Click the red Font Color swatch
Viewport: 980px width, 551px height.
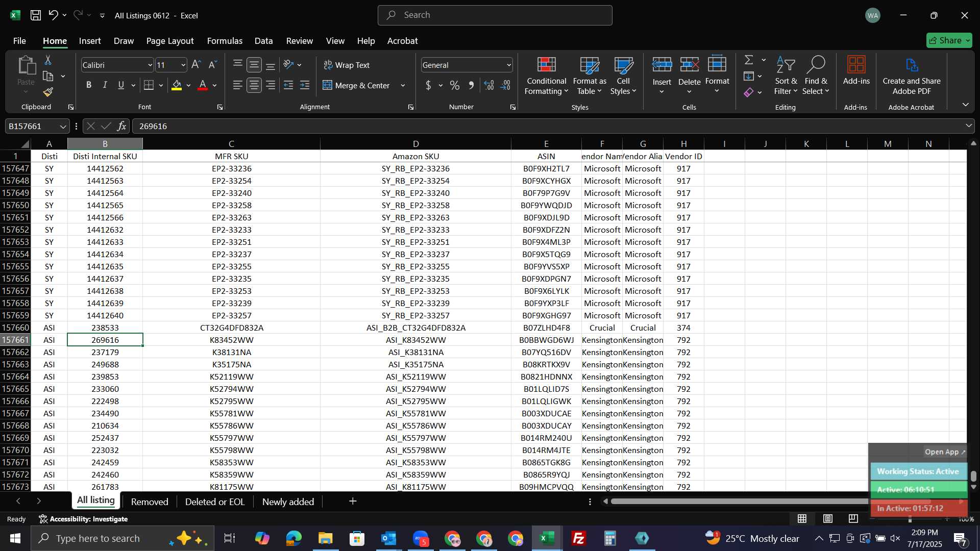pyautogui.click(x=203, y=85)
